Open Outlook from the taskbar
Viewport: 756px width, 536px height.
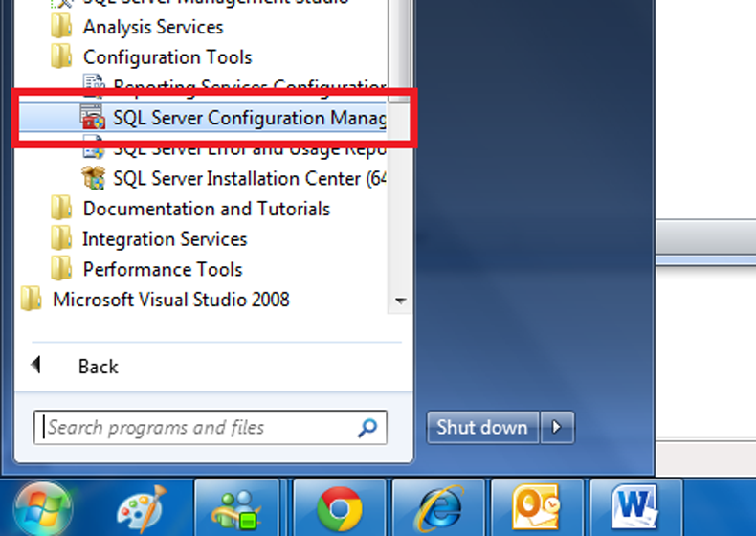click(537, 508)
